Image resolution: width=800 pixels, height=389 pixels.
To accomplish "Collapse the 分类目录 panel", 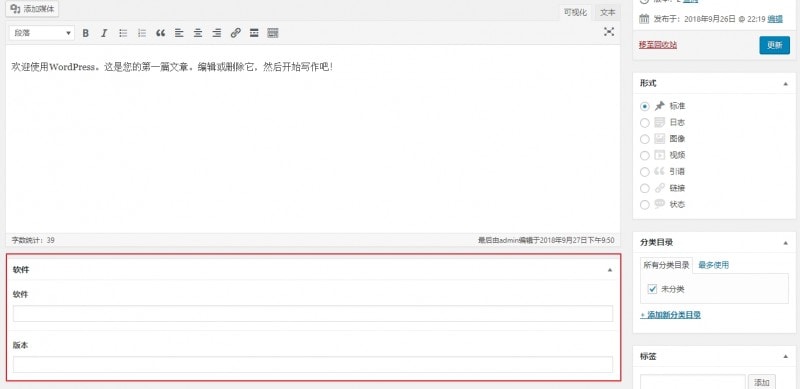I will click(x=786, y=242).
